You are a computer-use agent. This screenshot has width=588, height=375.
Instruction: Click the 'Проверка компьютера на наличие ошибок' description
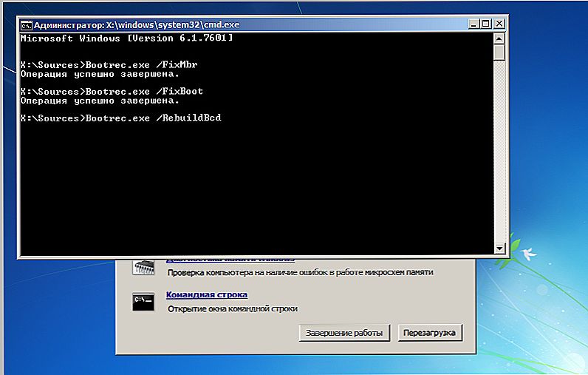pyautogui.click(x=300, y=272)
